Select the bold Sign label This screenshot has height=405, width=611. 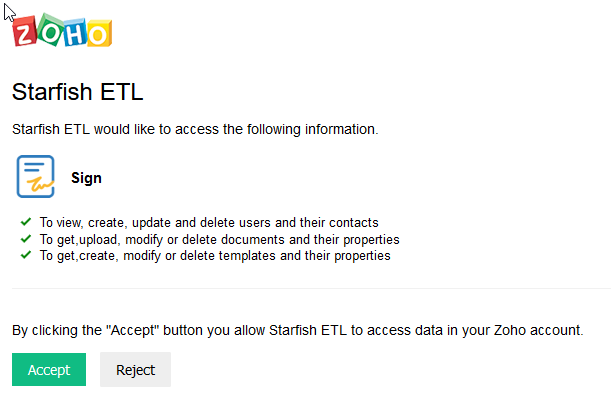(x=86, y=178)
